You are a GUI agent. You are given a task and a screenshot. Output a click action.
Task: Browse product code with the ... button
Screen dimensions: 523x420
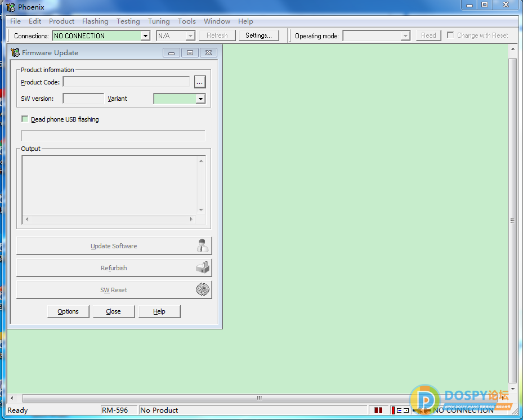point(200,82)
